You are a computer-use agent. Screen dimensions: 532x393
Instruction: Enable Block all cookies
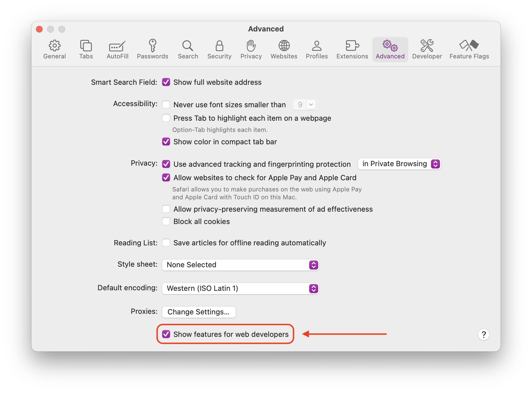pyautogui.click(x=166, y=221)
